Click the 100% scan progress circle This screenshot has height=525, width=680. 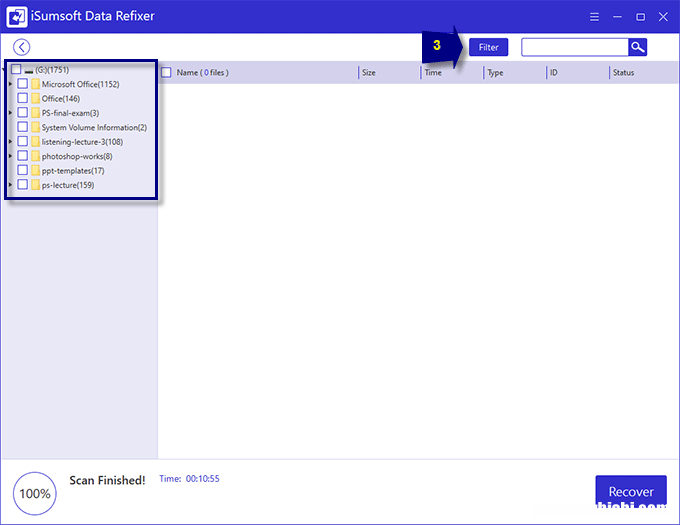pos(35,493)
